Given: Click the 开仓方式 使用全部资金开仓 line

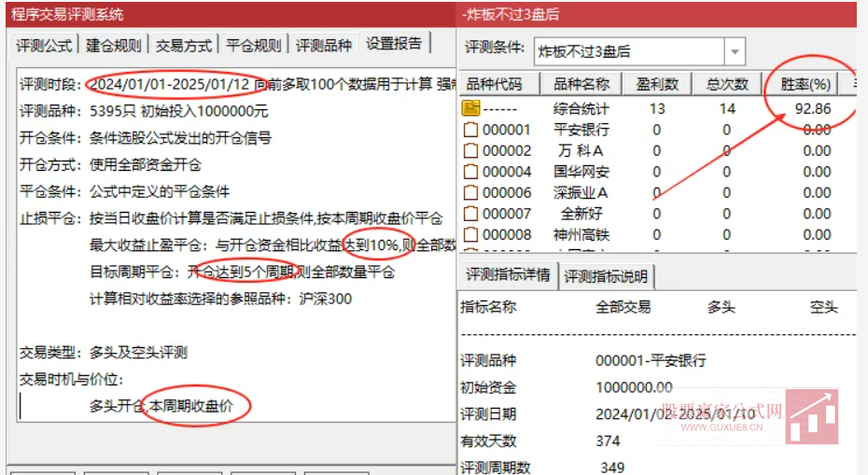Looking at the screenshot, I should pyautogui.click(x=111, y=164).
